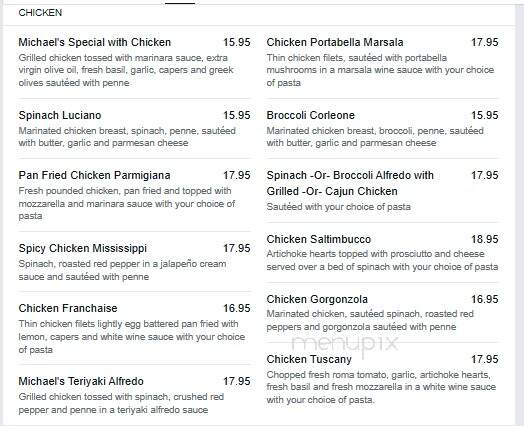Image resolution: width=524 pixels, height=426 pixels.
Task: Click the Michael's Teriyaki Alfredo description
Action: coord(121,403)
